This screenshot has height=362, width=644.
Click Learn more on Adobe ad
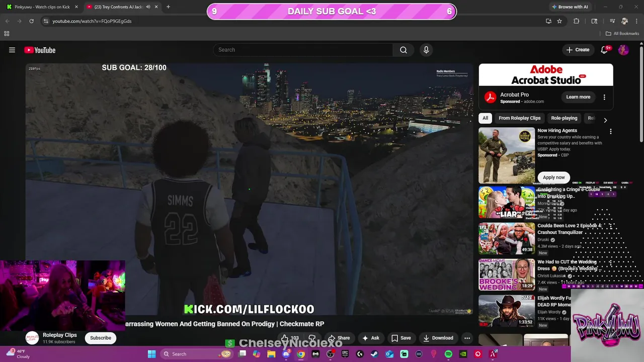point(578,97)
